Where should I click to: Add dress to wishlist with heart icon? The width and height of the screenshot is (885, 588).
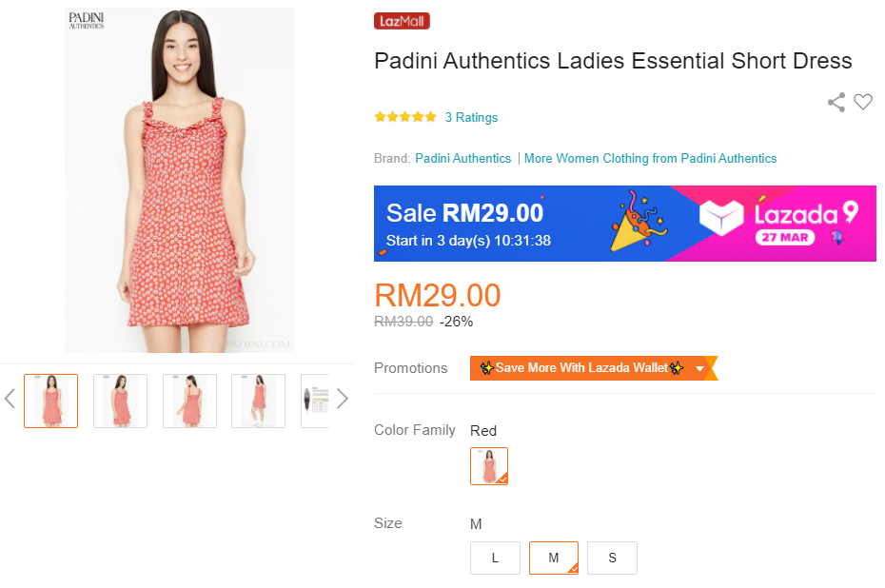tap(863, 103)
